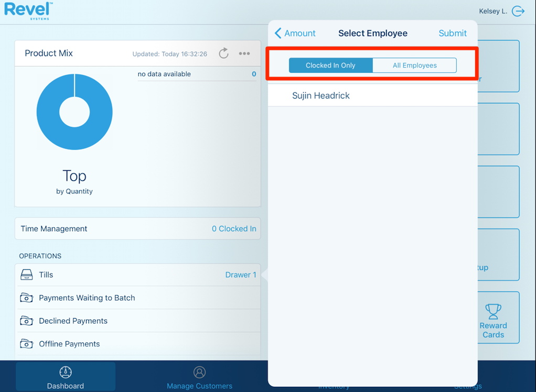This screenshot has width=536, height=392.
Task: Click the Kelsey L. username
Action: tap(493, 11)
